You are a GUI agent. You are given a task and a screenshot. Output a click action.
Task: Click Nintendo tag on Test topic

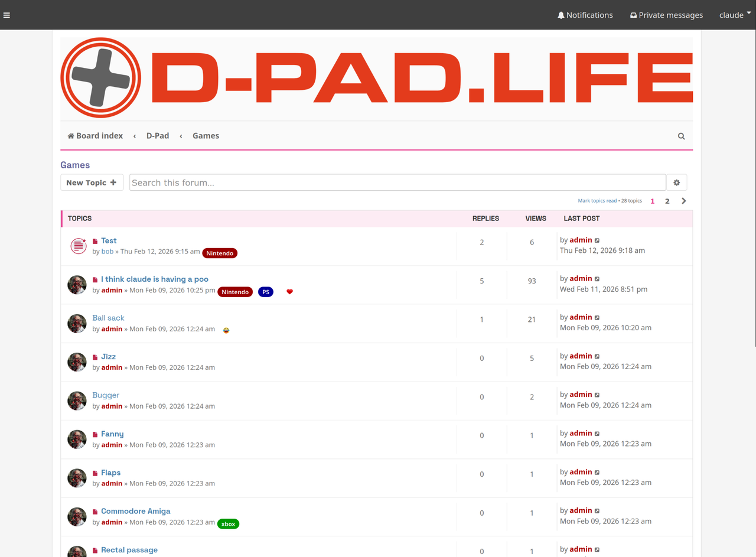[x=220, y=253]
